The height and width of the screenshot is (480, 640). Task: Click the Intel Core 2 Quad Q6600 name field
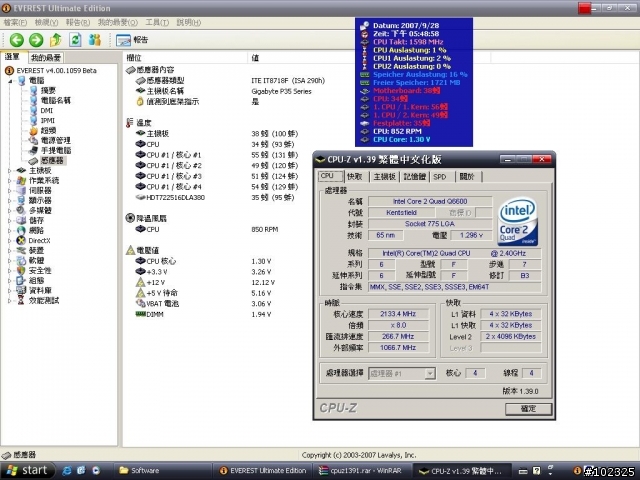[430, 201]
